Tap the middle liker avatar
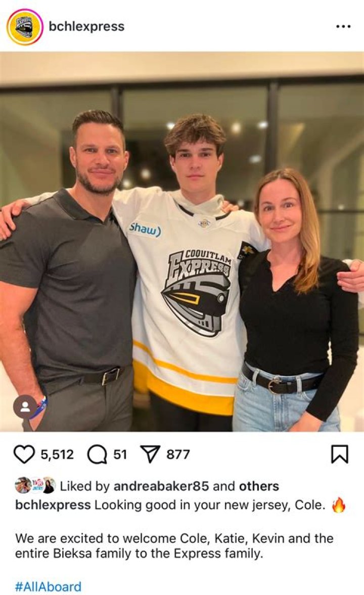The image size is (364, 595). click(x=36, y=486)
